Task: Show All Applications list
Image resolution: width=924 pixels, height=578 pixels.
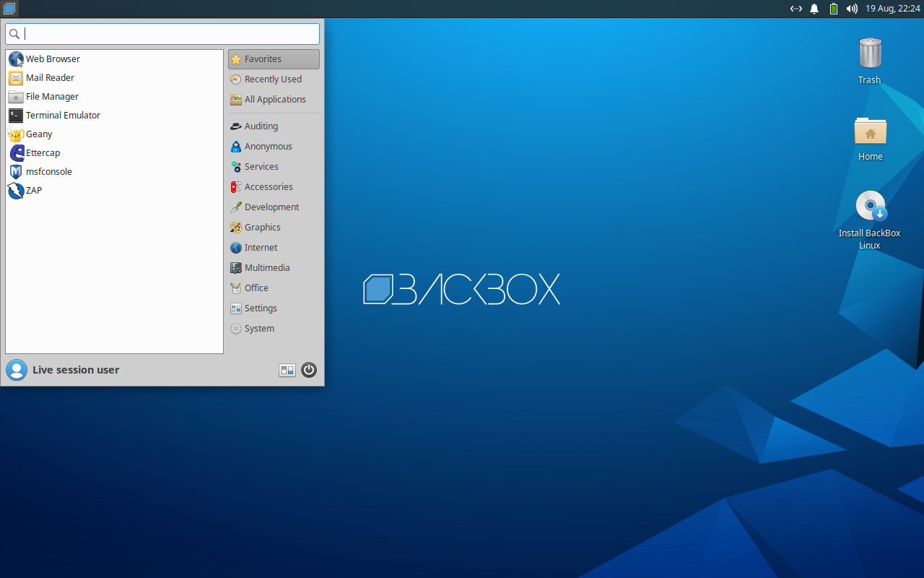Action: click(274, 99)
